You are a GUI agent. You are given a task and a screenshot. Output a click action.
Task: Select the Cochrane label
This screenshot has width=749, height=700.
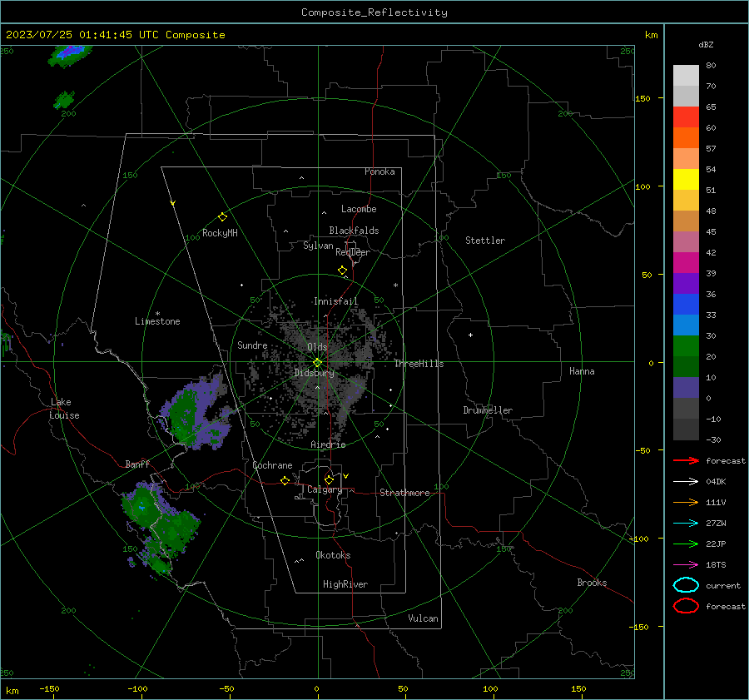tap(272, 465)
